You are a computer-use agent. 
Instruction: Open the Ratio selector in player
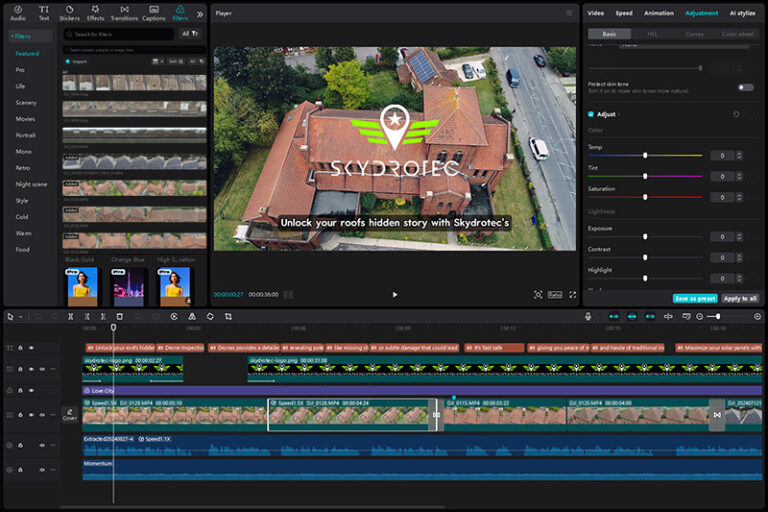click(555, 294)
